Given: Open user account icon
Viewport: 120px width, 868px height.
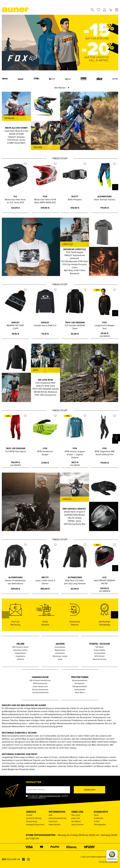Looking at the screenshot, I should [x=105, y=10].
